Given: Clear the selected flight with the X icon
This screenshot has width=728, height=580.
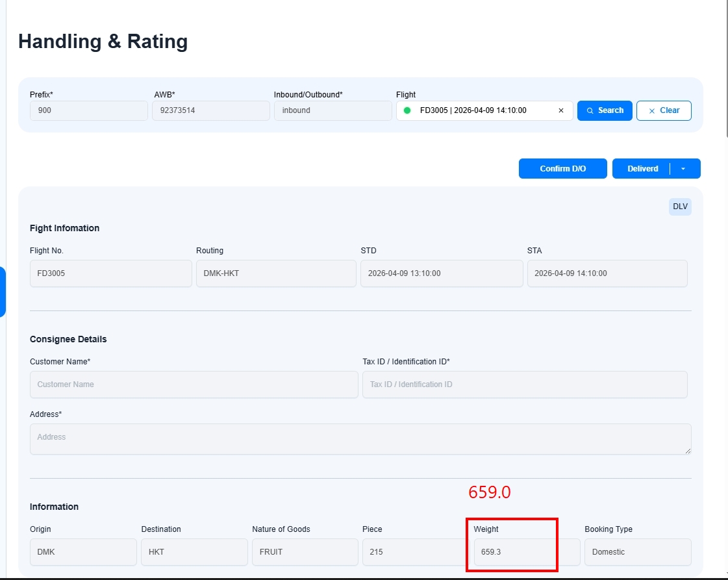Looking at the screenshot, I should point(561,110).
